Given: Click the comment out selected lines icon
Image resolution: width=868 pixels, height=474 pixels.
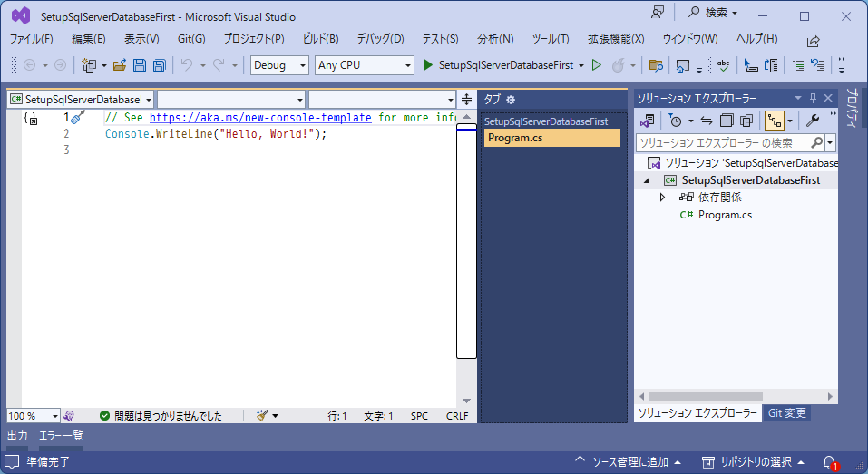Looking at the screenshot, I should [x=798, y=65].
